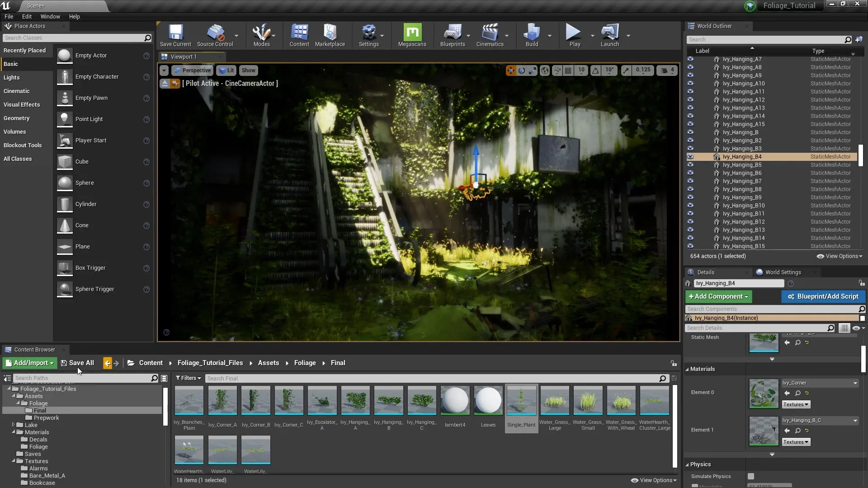Expand Element 1 material dropdown

point(857,421)
